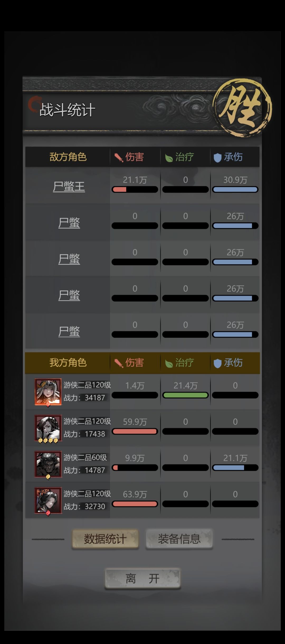Click the enemy healing leaf icon
This screenshot has width=285, height=644.
point(169,158)
